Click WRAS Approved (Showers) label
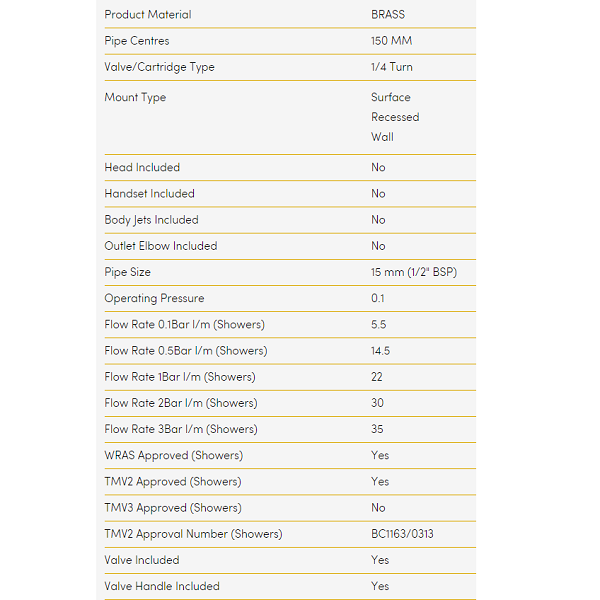The height and width of the screenshot is (600, 600). click(x=173, y=455)
